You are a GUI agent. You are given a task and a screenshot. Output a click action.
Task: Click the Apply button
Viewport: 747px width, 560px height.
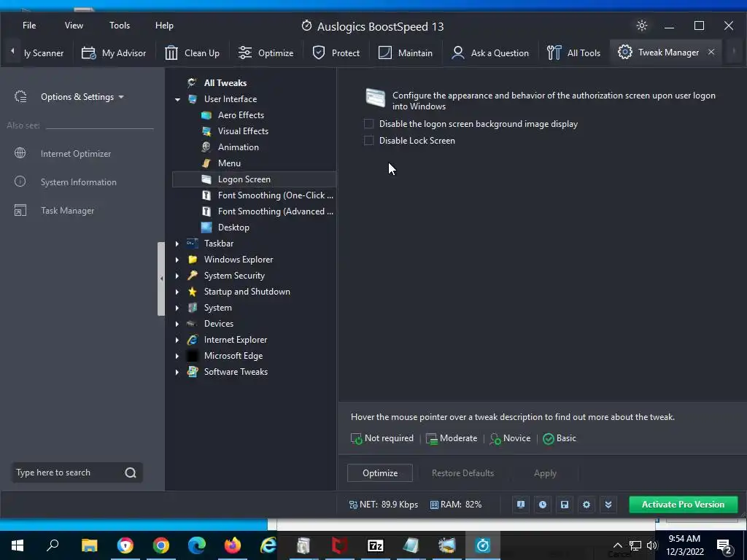pos(545,472)
